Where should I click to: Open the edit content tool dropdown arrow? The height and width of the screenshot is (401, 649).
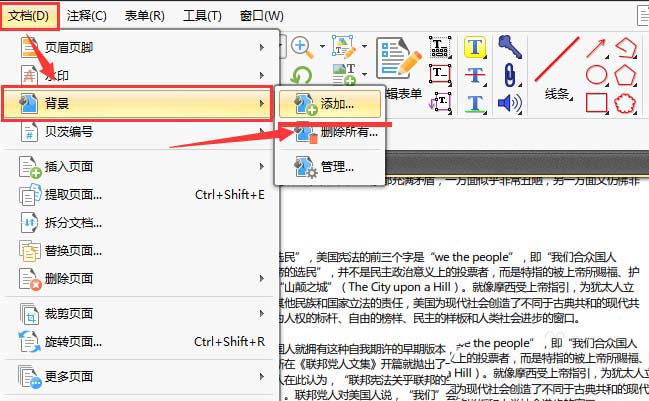[x=364, y=46]
